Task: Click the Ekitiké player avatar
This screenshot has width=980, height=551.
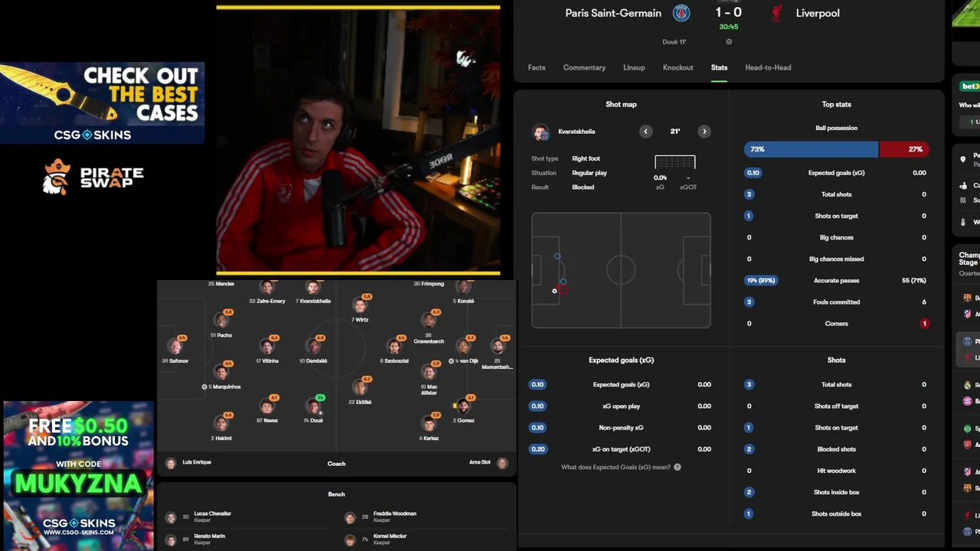Action: click(x=360, y=388)
